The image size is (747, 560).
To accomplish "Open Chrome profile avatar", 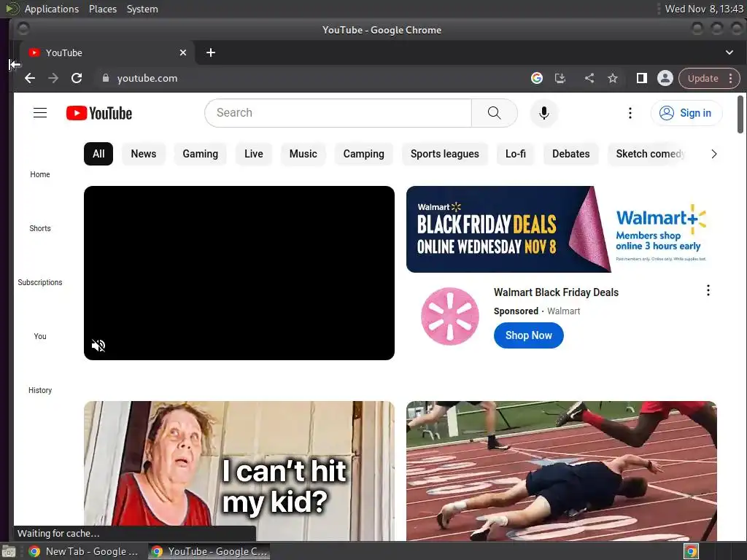I will (665, 78).
